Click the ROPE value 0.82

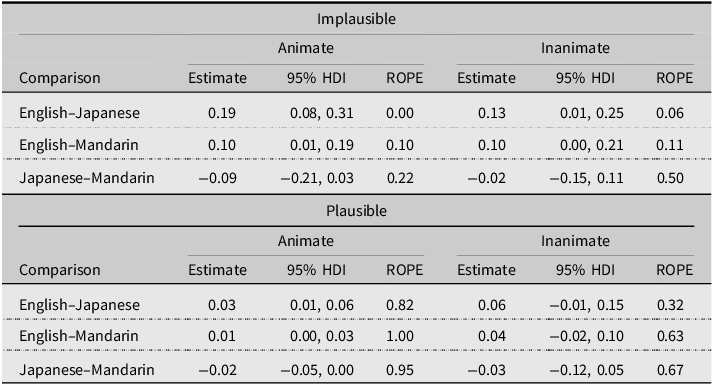click(400, 305)
